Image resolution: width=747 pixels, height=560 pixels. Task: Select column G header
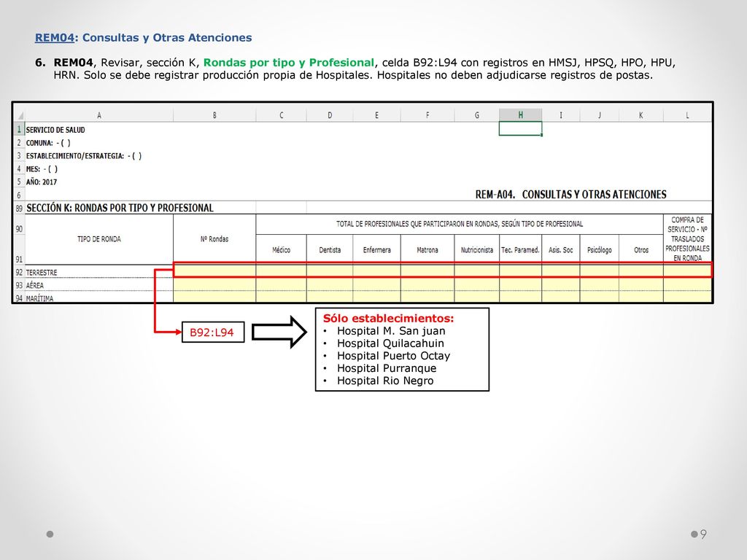tap(476, 115)
